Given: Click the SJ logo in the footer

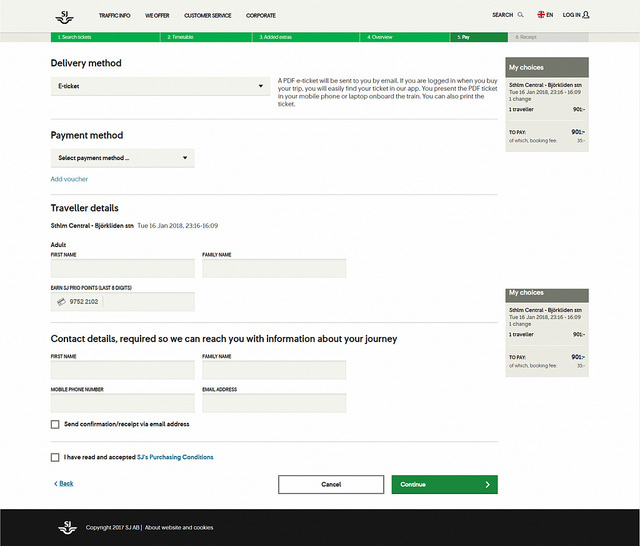Looking at the screenshot, I should 67,527.
